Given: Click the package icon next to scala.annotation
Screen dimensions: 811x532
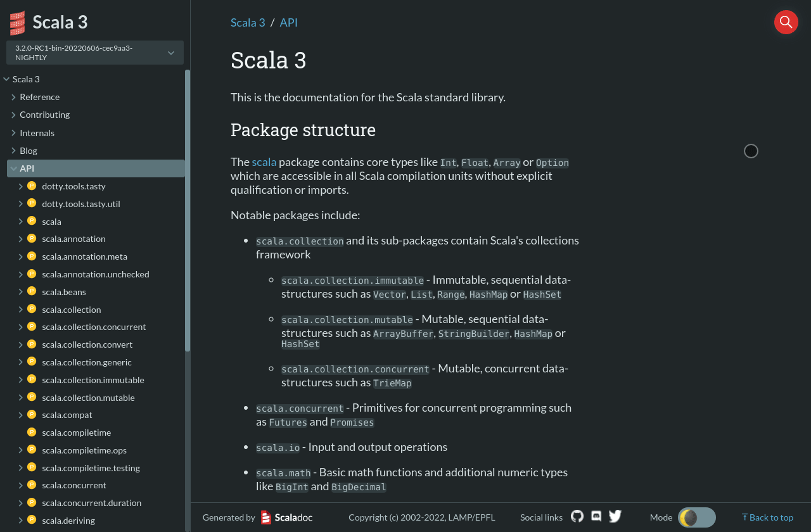Looking at the screenshot, I should 32,239.
